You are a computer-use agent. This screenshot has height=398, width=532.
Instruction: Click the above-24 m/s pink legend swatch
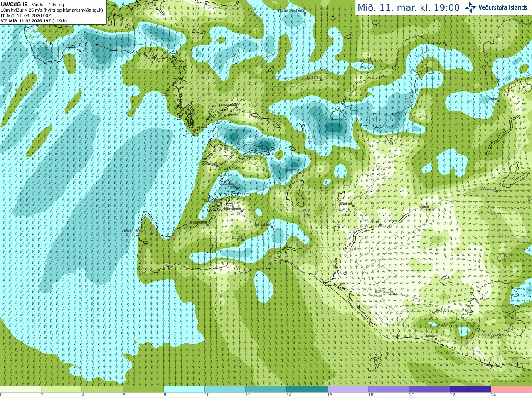(512, 389)
